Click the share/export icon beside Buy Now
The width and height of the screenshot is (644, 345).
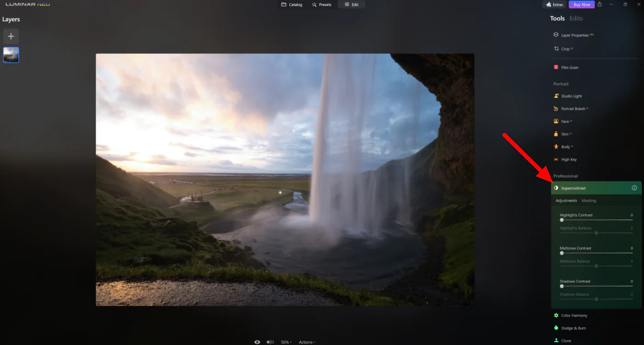(x=600, y=4)
